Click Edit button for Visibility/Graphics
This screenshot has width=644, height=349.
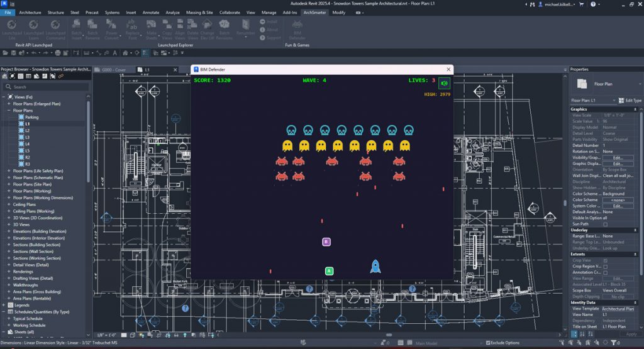click(x=618, y=157)
